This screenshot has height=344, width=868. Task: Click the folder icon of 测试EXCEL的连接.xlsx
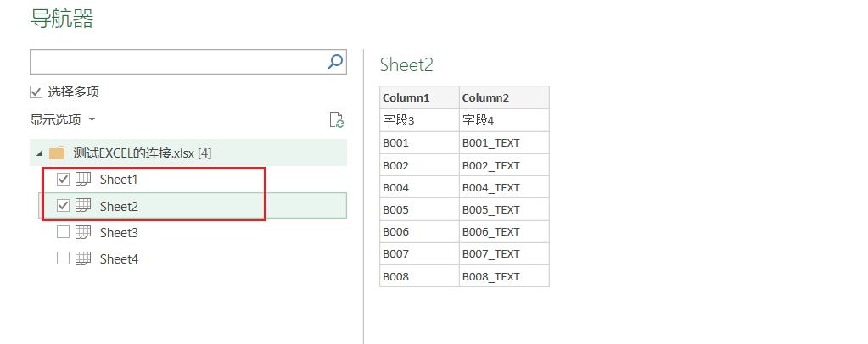pyautogui.click(x=57, y=153)
